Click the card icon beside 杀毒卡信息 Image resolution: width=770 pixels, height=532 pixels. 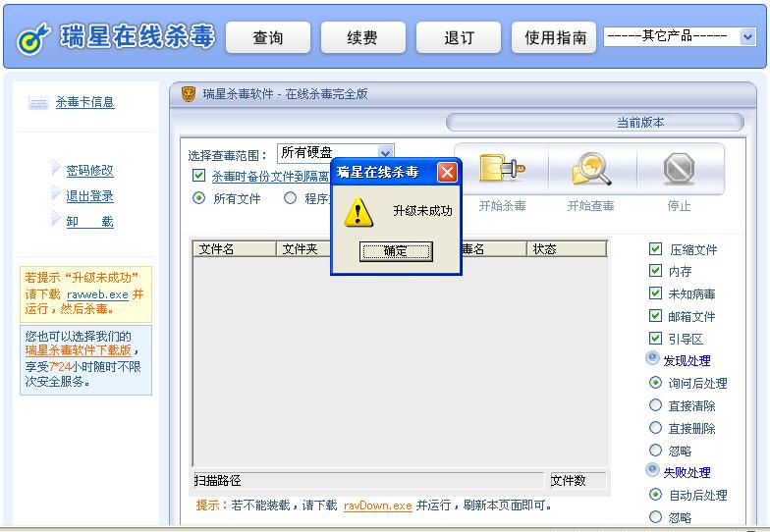[x=37, y=102]
